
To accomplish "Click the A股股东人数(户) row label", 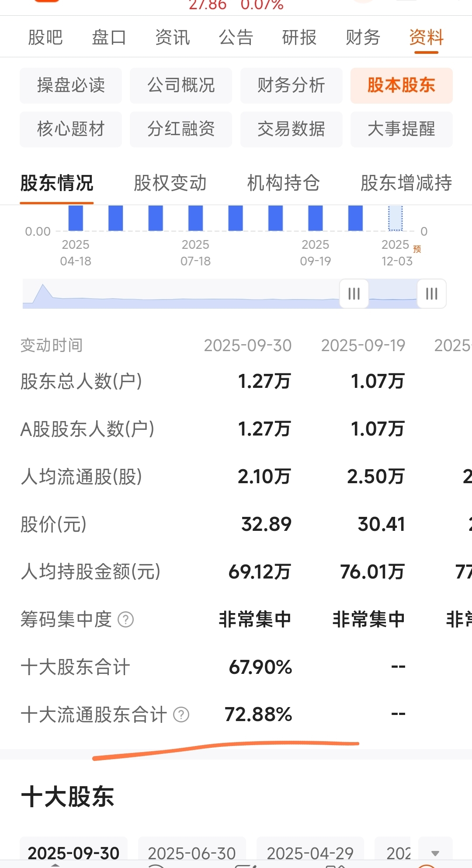I will 87,429.
